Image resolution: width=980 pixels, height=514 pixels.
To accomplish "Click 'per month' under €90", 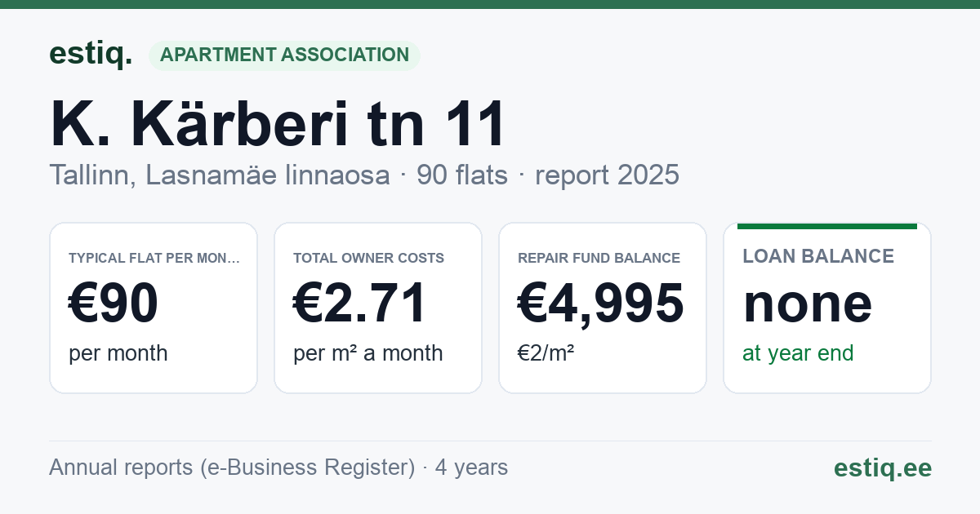I will 118,353.
